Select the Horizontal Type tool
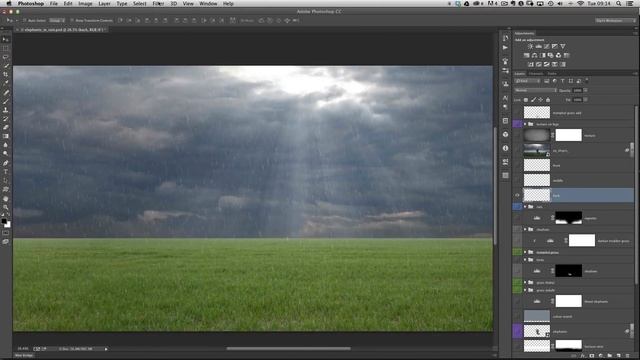The image size is (640, 360). (5, 172)
